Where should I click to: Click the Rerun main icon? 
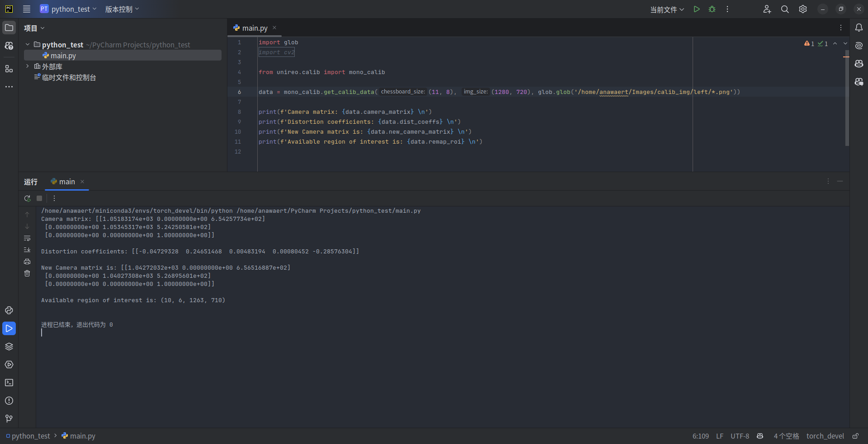point(28,198)
